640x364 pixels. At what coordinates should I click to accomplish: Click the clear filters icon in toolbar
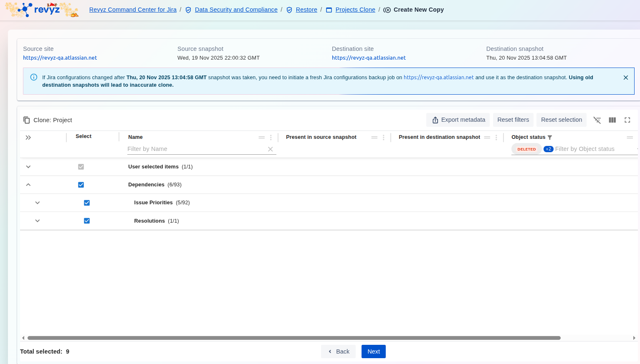tap(597, 120)
